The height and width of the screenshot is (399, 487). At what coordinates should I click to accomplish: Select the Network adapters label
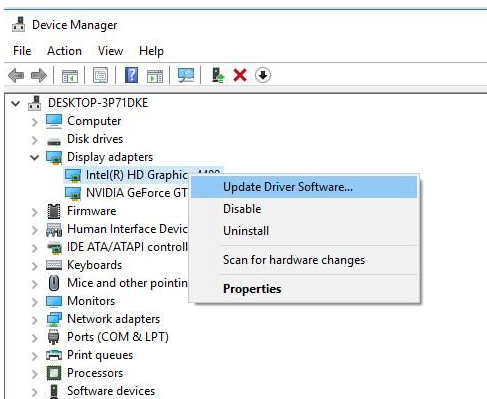pyautogui.click(x=114, y=319)
